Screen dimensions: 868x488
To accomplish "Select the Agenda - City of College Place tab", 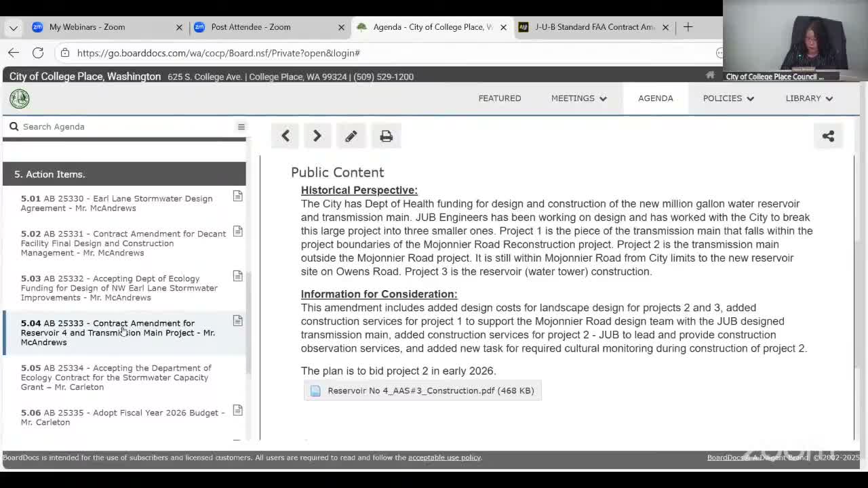I will pos(431,27).
